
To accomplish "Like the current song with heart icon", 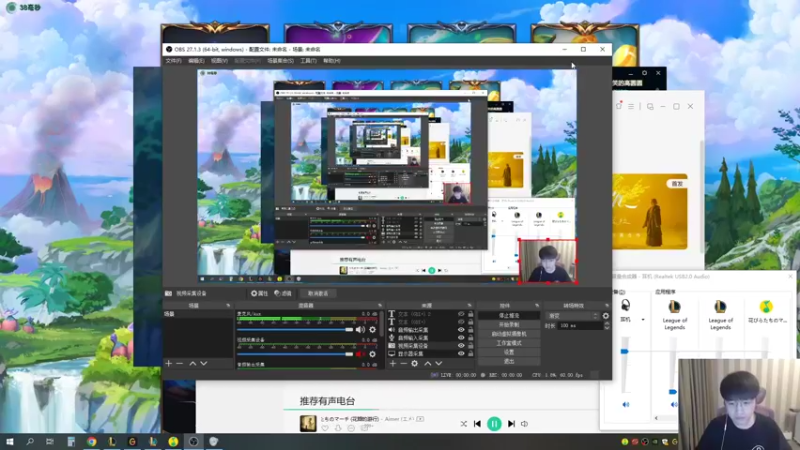I will point(325,429).
